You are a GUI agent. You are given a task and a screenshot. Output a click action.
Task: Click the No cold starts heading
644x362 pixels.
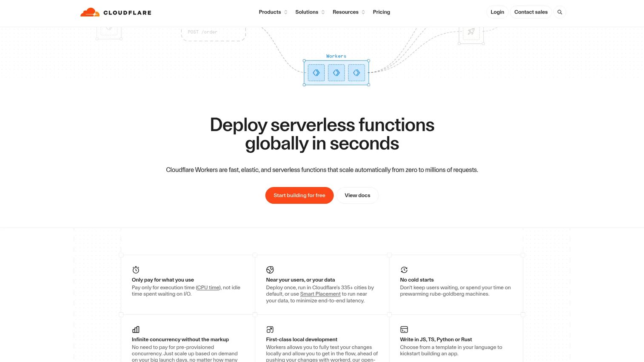click(417, 280)
